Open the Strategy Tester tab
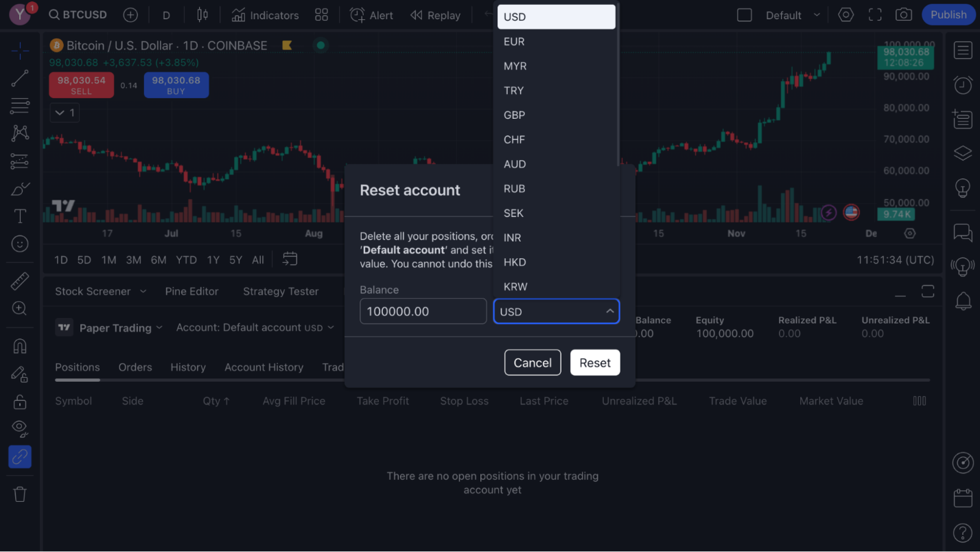 click(281, 291)
